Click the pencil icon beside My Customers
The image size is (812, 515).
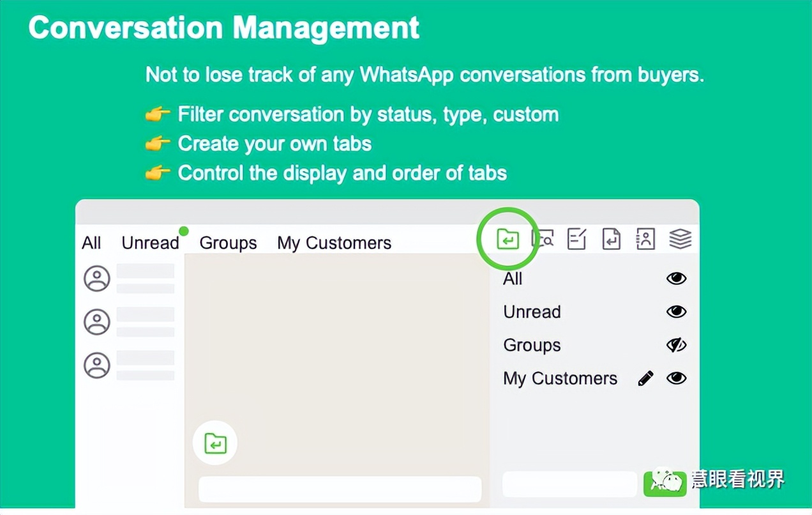click(x=645, y=378)
